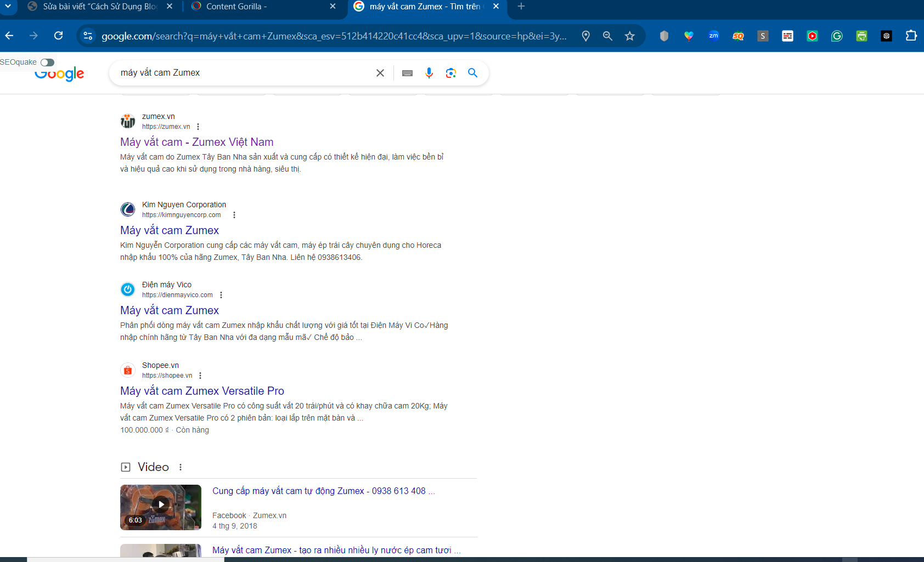The width and height of the screenshot is (924, 562).
Task: Click the zumex.vn site favicon
Action: (128, 121)
